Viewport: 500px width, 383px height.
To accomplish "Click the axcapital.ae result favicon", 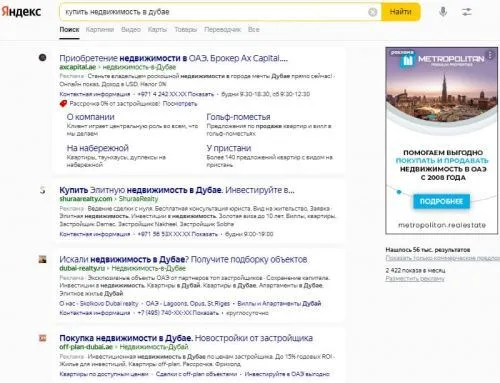I will [x=43, y=57].
